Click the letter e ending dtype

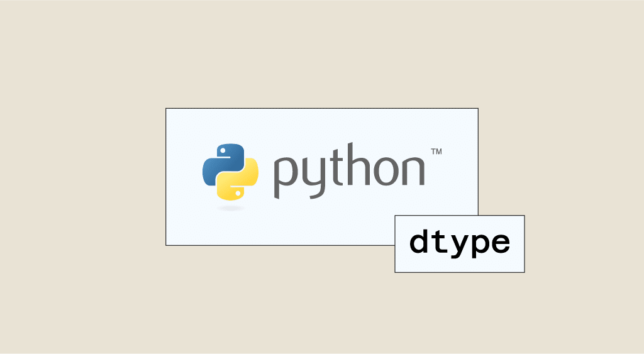500,243
